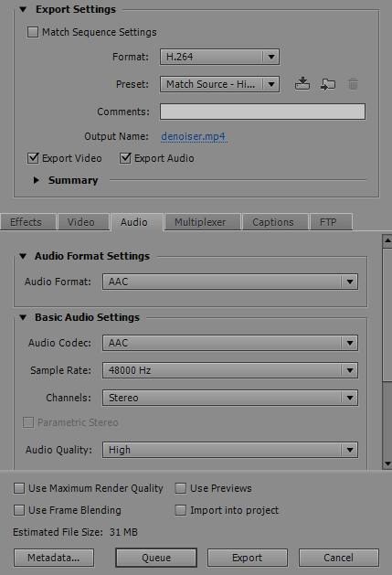The image size is (392, 575).
Task: Switch to the Multiplexer tab
Action: [200, 222]
